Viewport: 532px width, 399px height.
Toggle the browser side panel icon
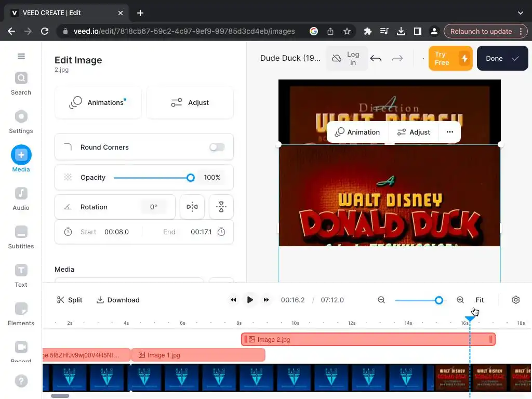click(x=417, y=31)
